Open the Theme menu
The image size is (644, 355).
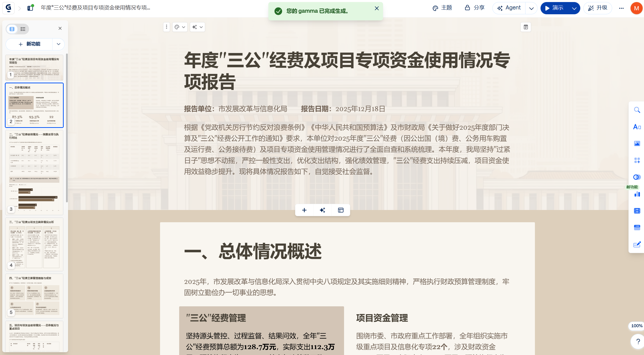442,8
